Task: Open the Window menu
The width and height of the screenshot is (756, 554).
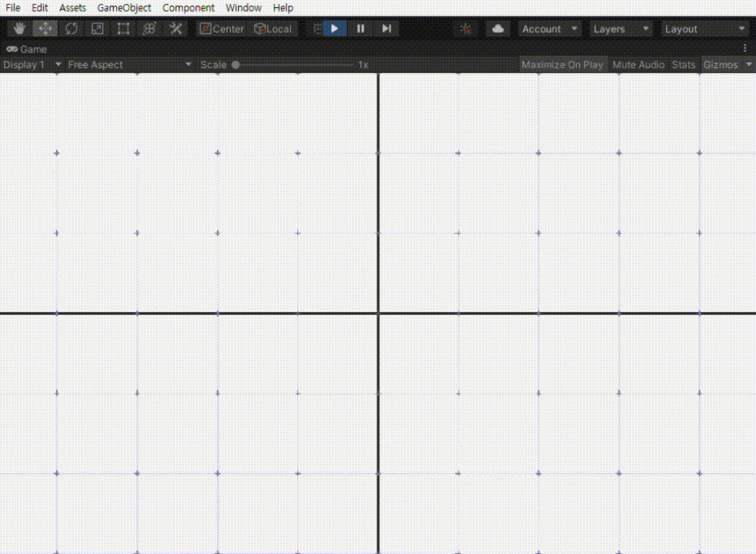Action: [x=244, y=8]
